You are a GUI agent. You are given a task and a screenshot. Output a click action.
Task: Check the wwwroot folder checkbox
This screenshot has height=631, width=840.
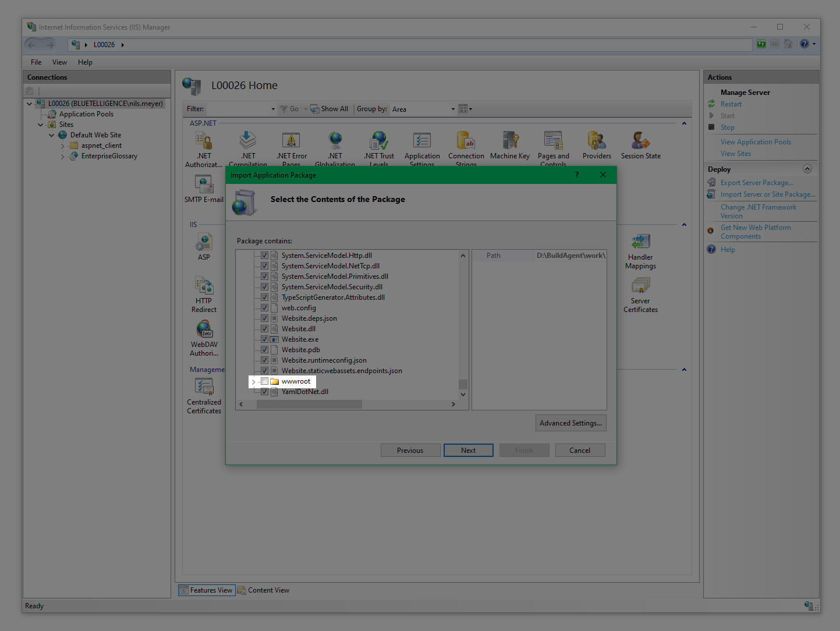point(264,381)
